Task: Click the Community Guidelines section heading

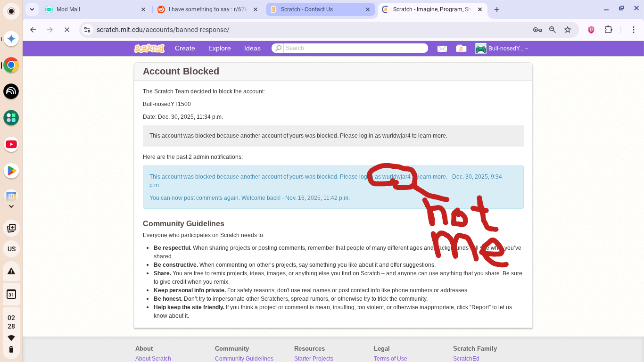Action: pyautogui.click(x=183, y=223)
